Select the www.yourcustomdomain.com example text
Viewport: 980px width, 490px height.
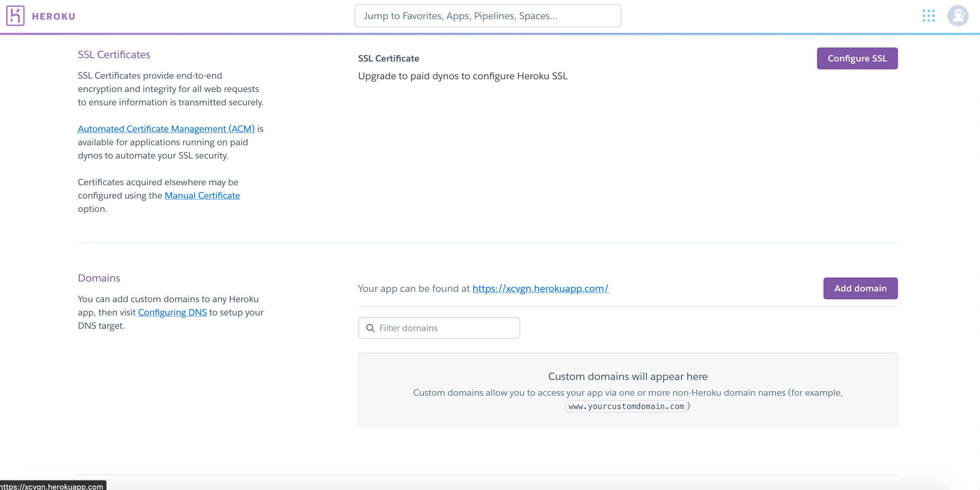click(x=626, y=406)
